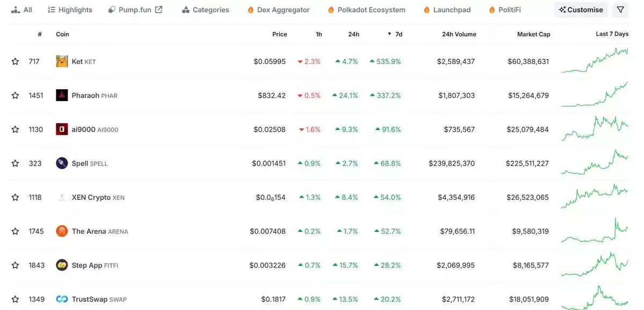
Task: Sort by the 7d column header
Action: pyautogui.click(x=395, y=34)
